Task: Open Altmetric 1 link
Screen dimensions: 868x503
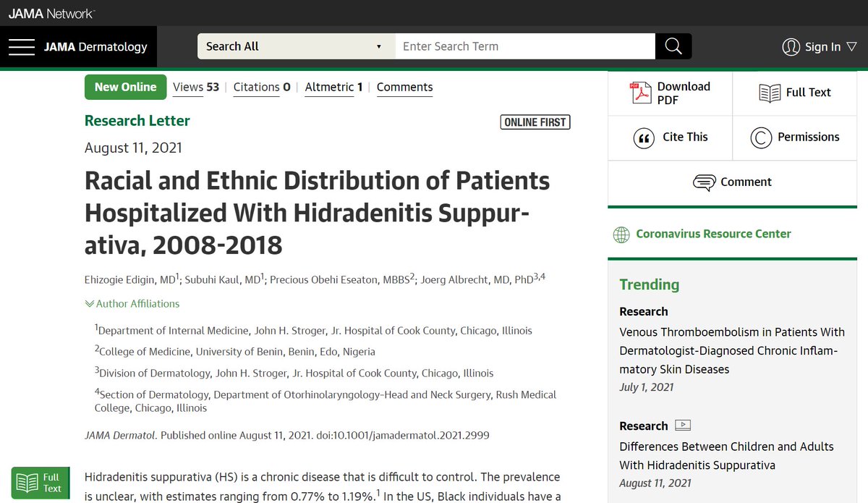Action: (334, 87)
